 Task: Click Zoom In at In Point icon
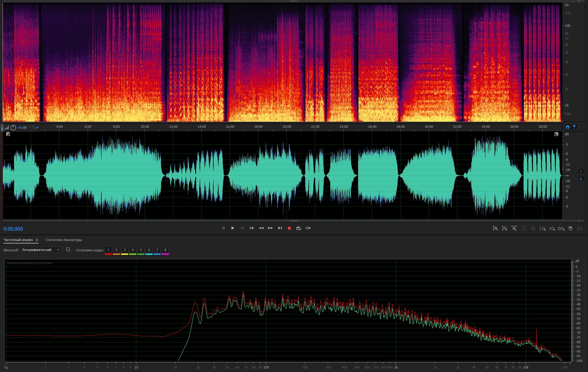542,229
